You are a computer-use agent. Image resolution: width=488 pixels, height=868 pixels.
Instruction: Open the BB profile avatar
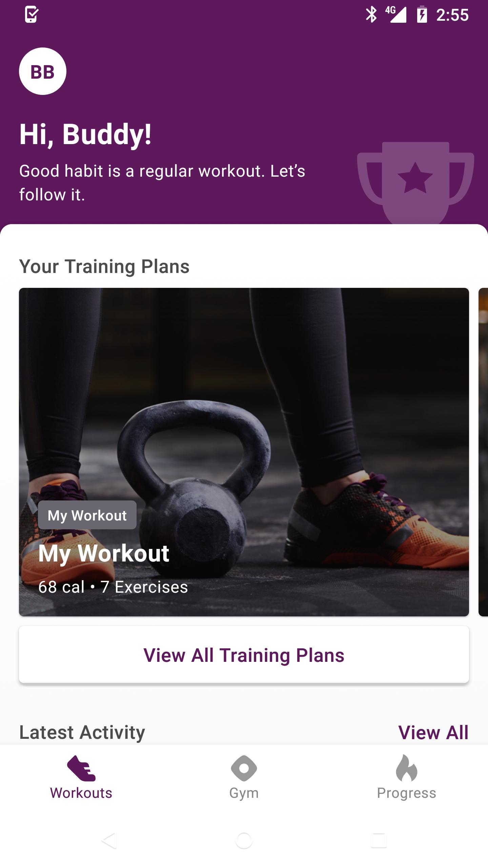[x=43, y=71]
